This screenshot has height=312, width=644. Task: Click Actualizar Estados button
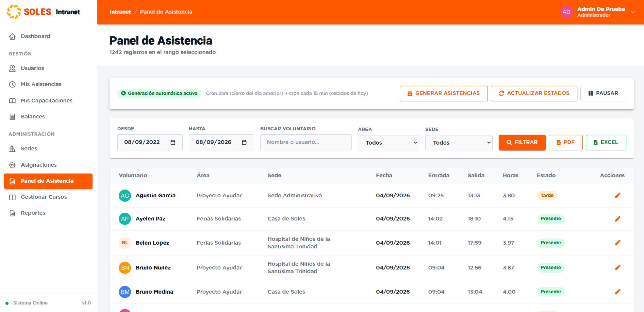coord(534,94)
